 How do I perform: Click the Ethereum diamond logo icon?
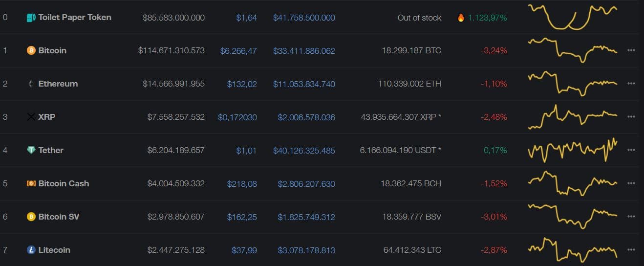tap(31, 84)
